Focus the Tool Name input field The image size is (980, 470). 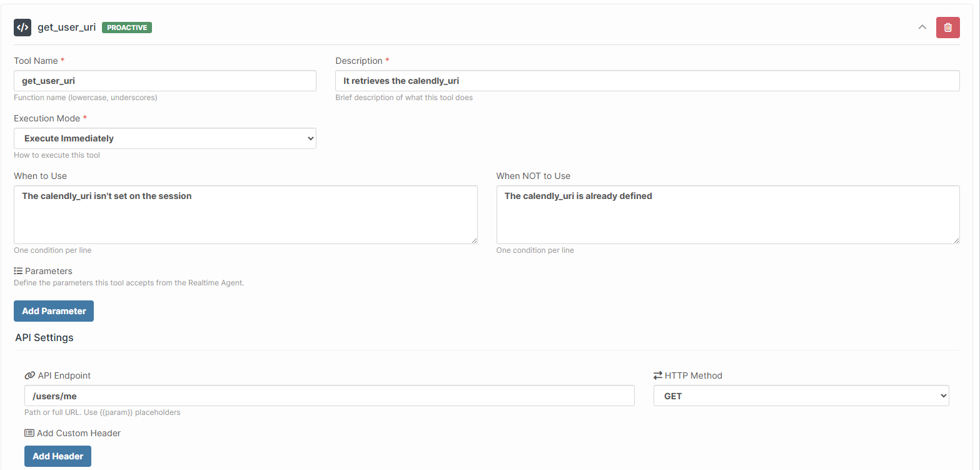(165, 81)
